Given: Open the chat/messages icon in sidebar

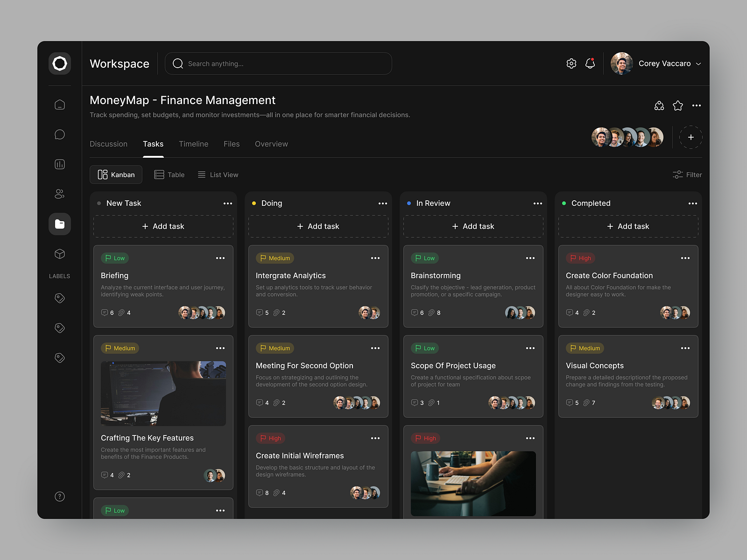Looking at the screenshot, I should [60, 134].
